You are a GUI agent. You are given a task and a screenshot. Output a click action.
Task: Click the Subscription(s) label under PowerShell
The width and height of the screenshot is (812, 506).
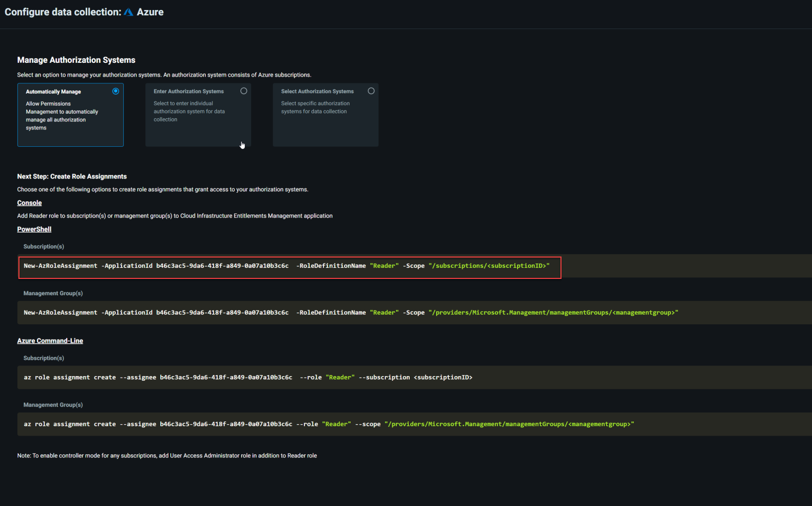click(x=43, y=246)
